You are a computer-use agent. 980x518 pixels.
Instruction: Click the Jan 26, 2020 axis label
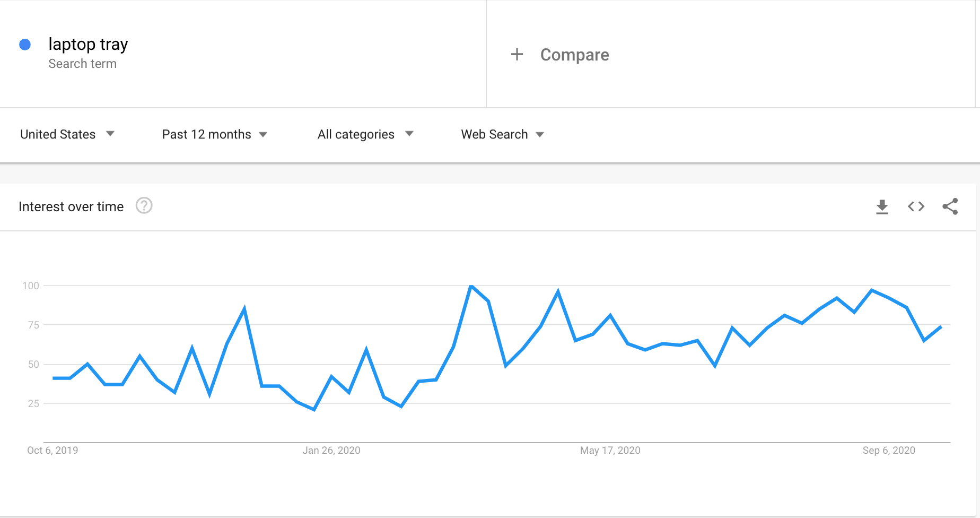tap(331, 451)
